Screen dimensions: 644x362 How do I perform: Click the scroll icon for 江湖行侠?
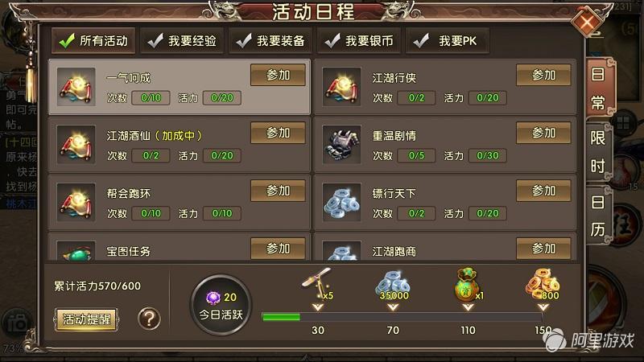point(341,87)
